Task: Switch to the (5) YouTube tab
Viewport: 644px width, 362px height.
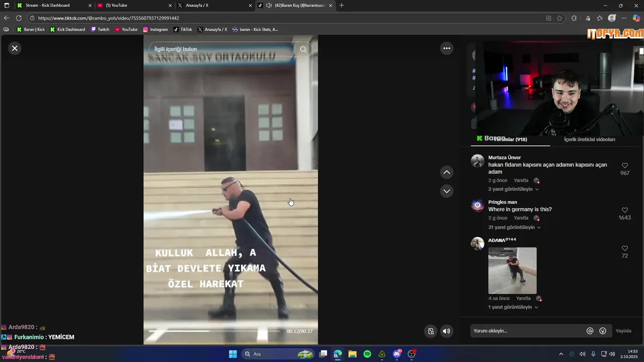Action: click(x=134, y=5)
